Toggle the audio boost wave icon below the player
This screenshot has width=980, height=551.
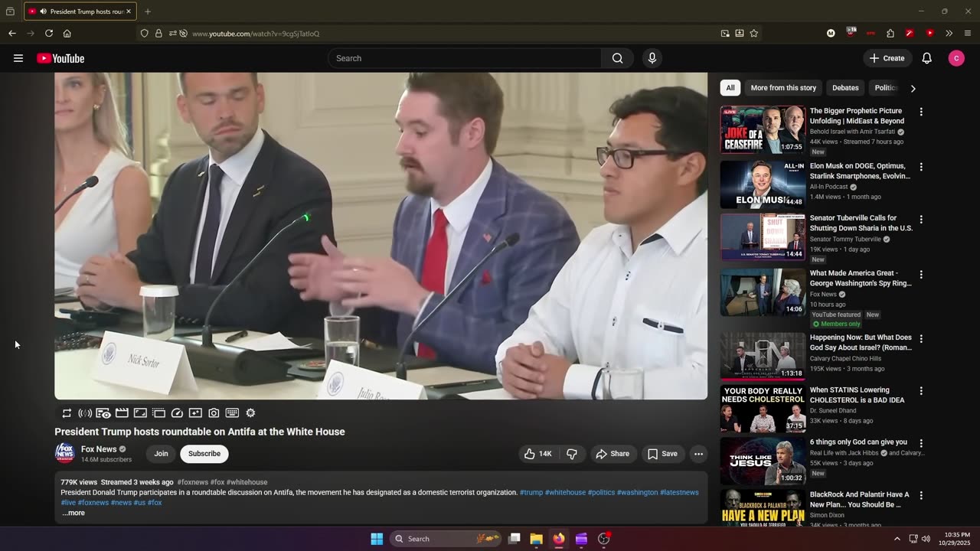pos(85,413)
